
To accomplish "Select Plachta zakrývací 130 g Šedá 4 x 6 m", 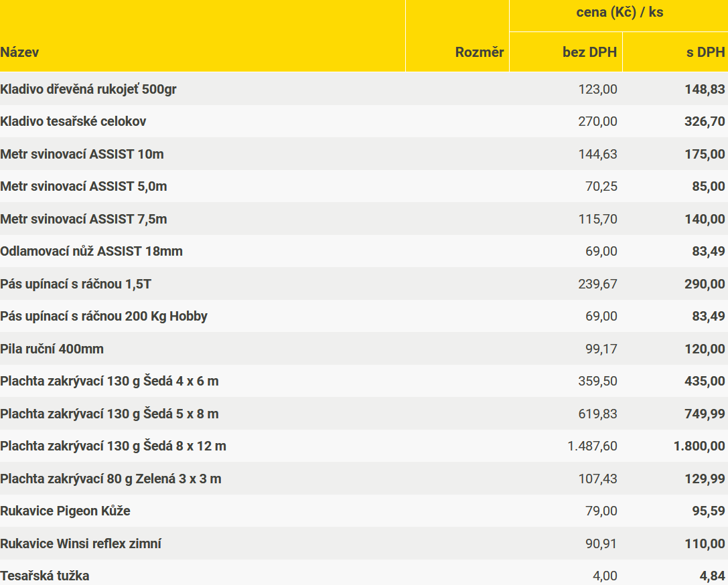I will (109, 382).
